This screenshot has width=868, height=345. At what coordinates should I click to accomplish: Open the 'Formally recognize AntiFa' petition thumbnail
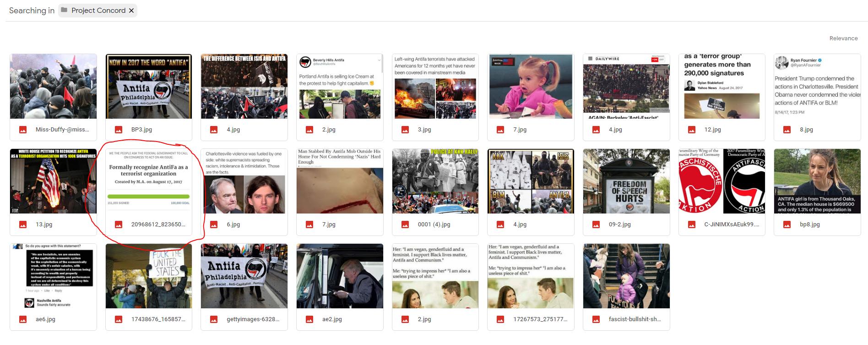[149, 181]
